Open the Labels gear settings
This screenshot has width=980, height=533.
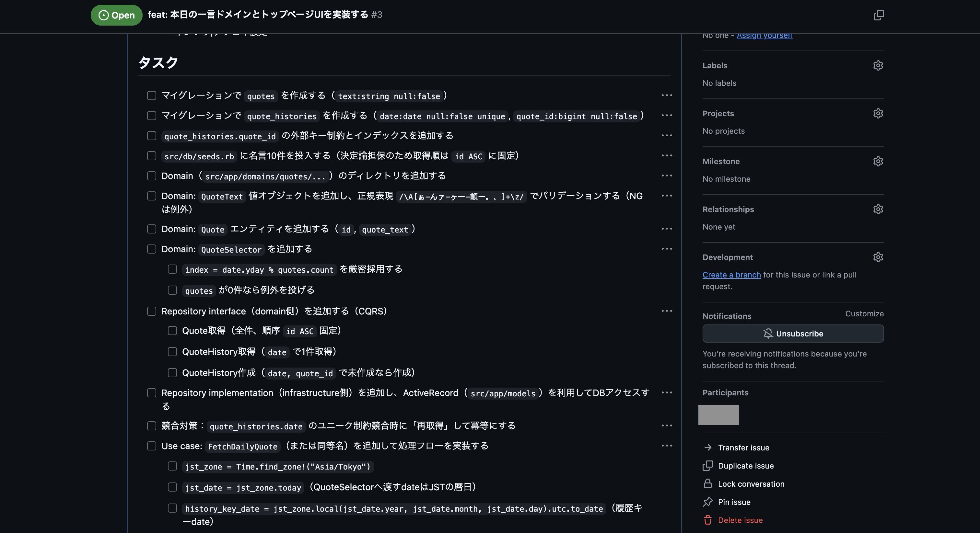(878, 65)
